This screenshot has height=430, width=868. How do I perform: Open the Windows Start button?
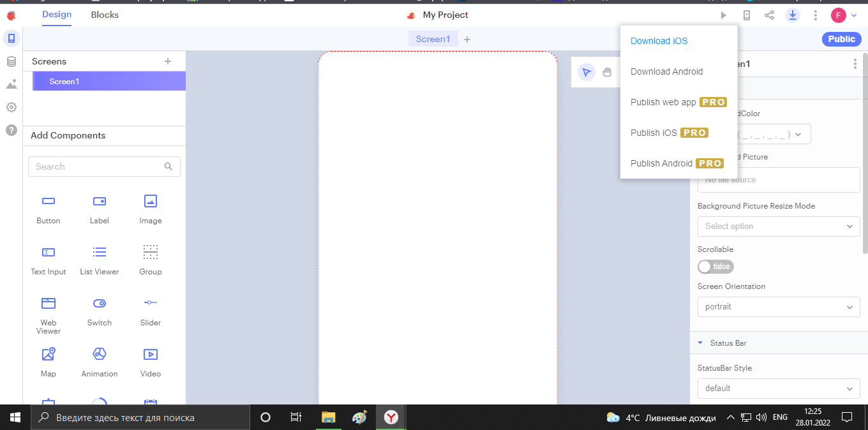[15, 417]
